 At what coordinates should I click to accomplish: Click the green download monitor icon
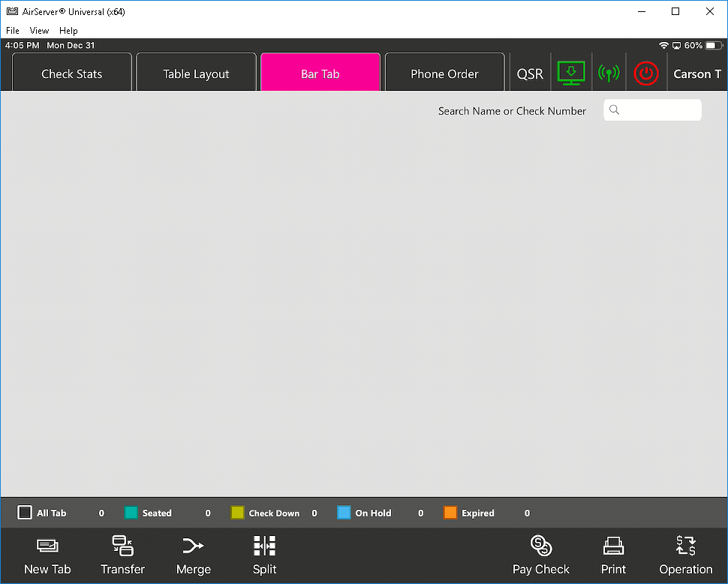571,73
